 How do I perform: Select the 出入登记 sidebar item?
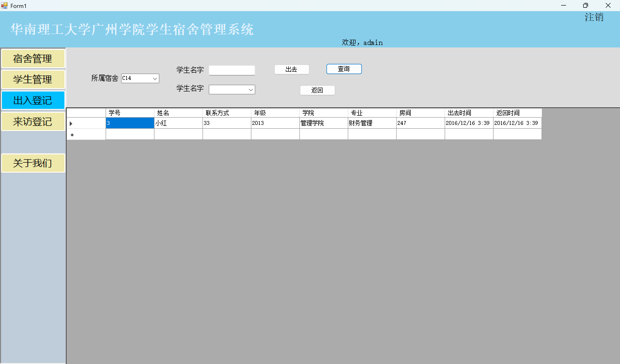point(33,100)
